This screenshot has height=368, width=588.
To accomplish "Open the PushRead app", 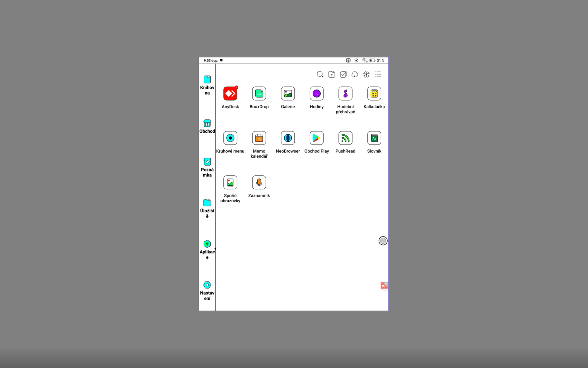I will point(345,138).
